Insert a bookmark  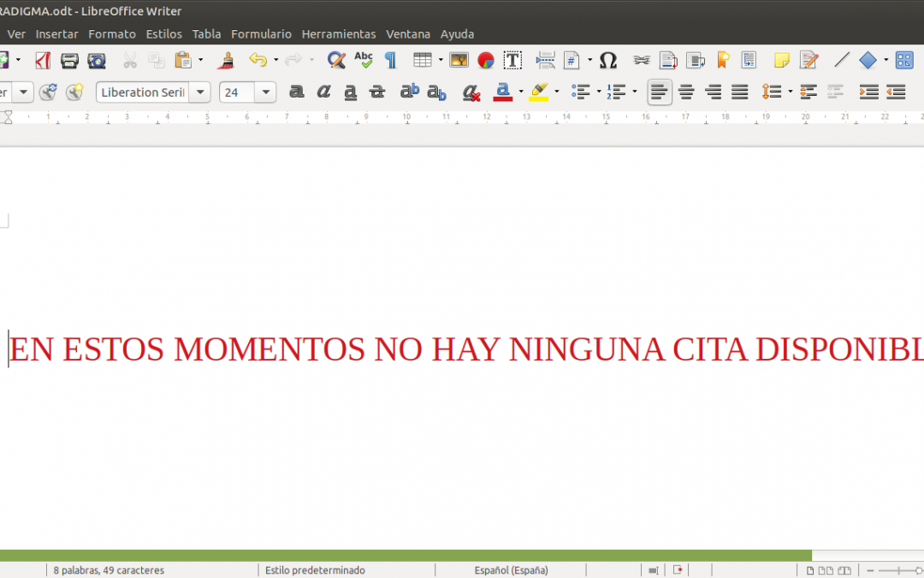(x=722, y=60)
